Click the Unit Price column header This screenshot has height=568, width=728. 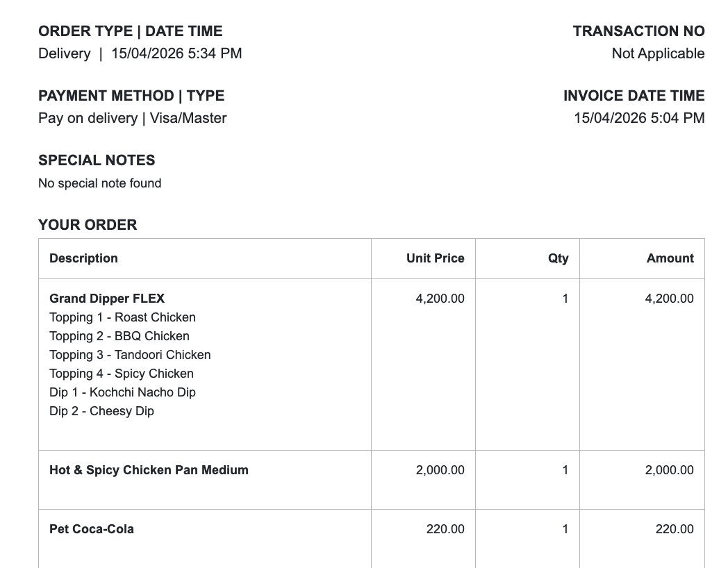(x=436, y=258)
